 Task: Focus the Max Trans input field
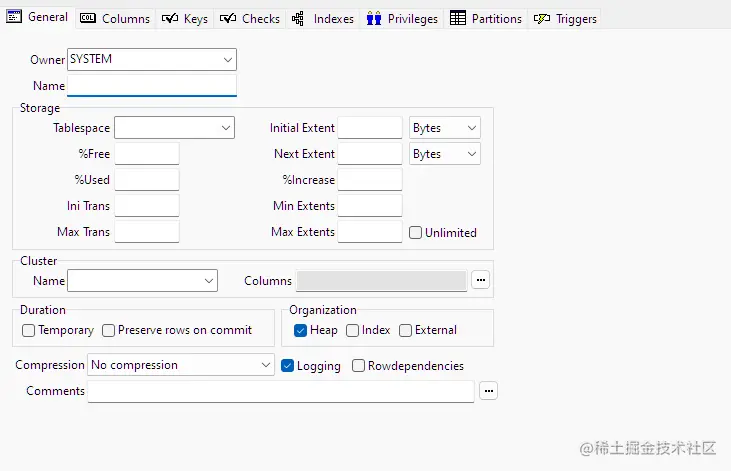147,232
